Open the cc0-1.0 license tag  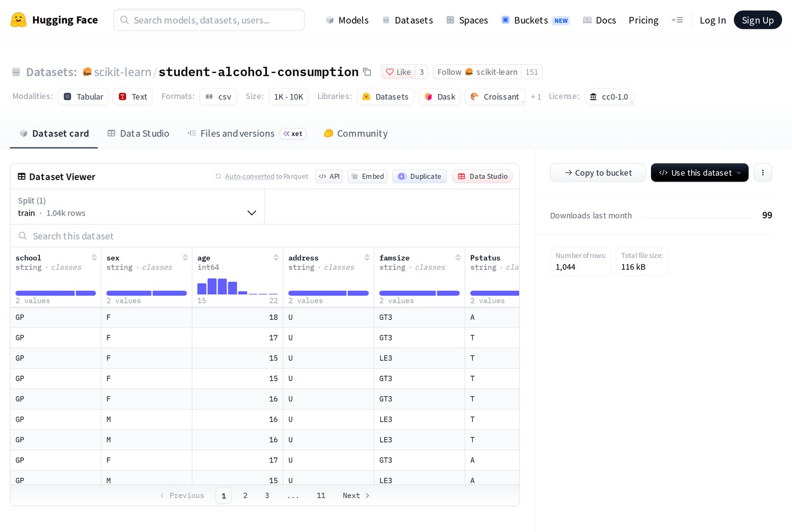click(x=609, y=97)
